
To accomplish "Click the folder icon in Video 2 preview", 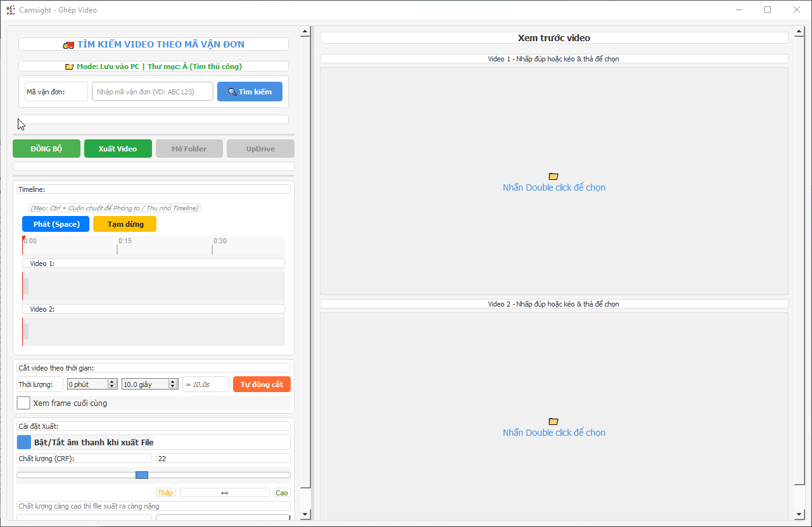I will (554, 421).
